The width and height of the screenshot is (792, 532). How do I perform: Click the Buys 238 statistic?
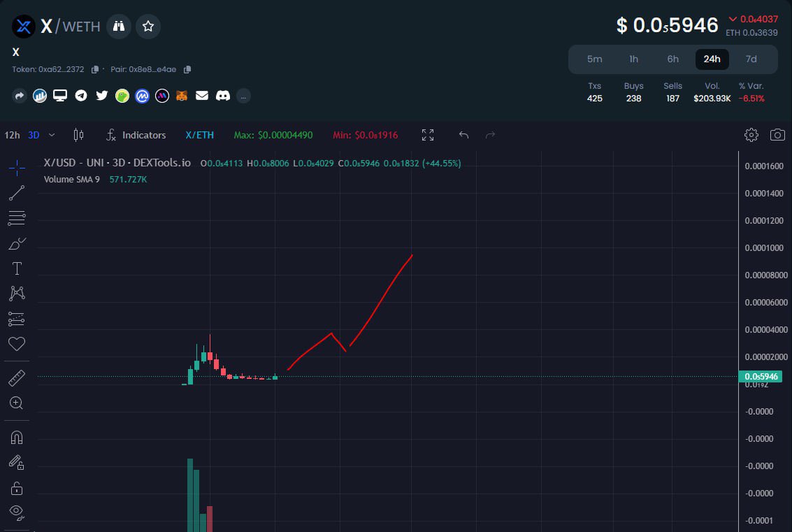pos(634,92)
